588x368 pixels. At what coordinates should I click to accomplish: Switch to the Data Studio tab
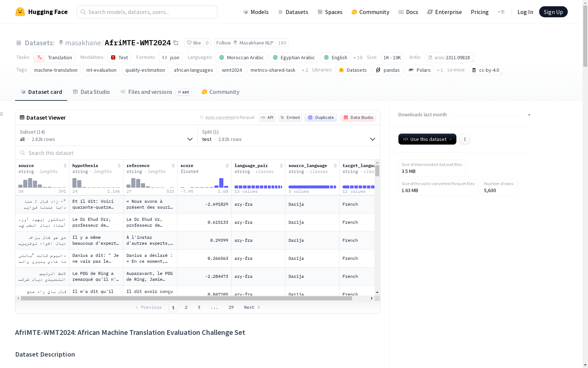91,92
